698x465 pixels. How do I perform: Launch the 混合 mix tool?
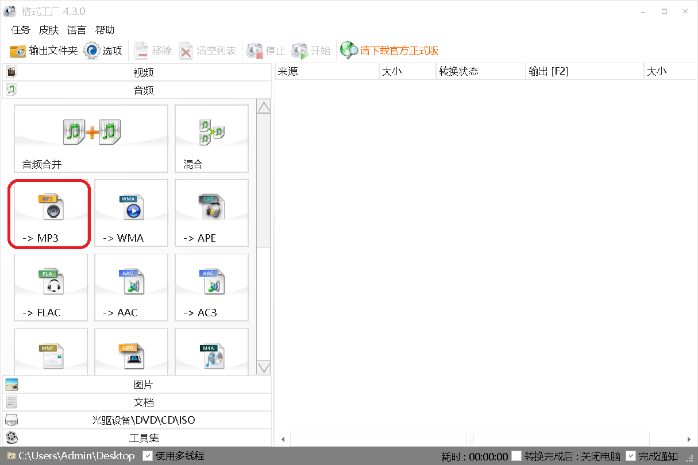211,138
